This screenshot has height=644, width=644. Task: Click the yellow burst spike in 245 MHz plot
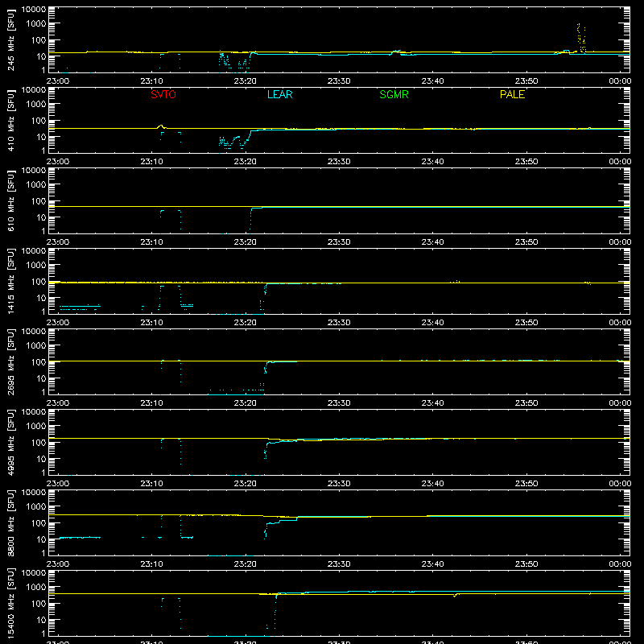point(581,38)
